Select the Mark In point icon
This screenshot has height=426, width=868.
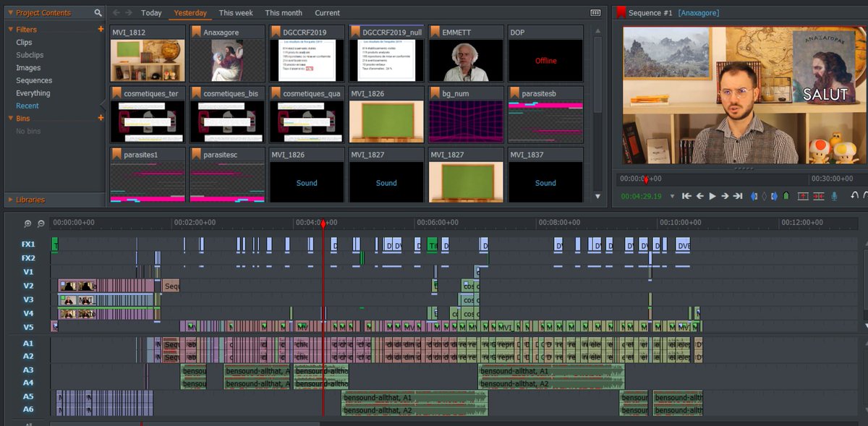(753, 195)
